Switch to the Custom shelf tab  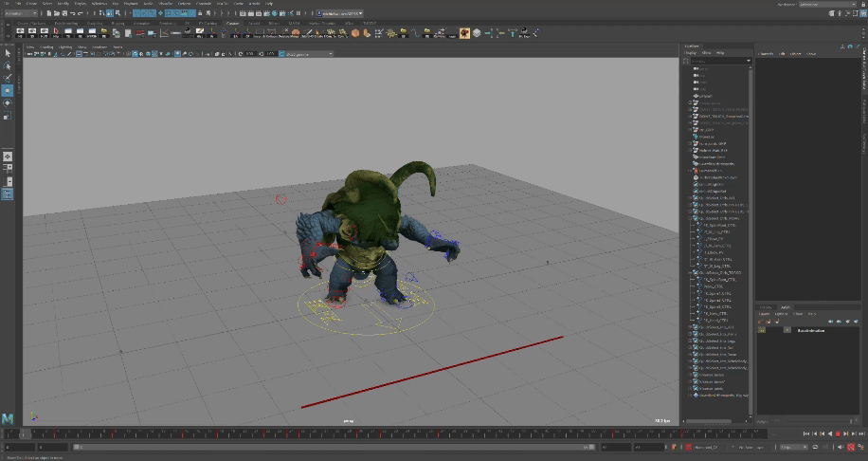[233, 24]
